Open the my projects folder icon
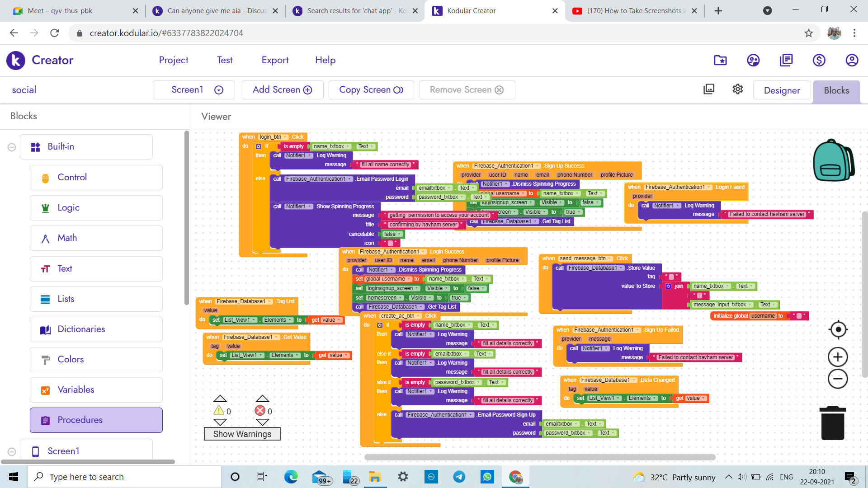The image size is (868, 488). [x=720, y=60]
